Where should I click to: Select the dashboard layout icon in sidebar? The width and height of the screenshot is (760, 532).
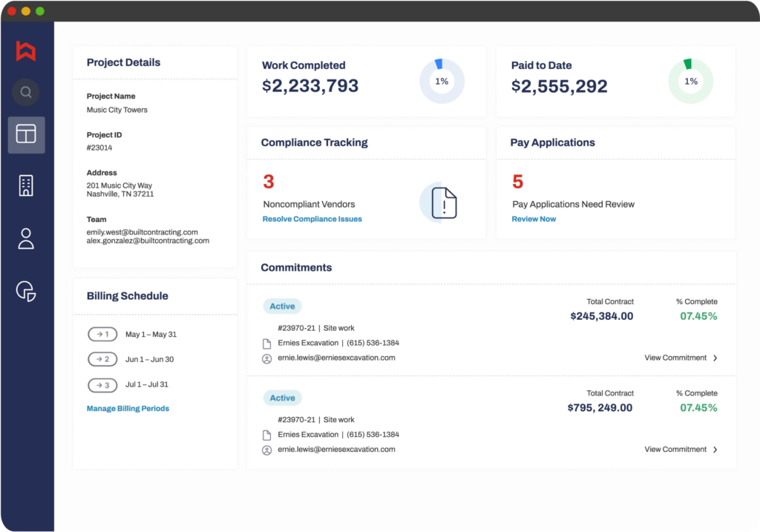click(26, 135)
